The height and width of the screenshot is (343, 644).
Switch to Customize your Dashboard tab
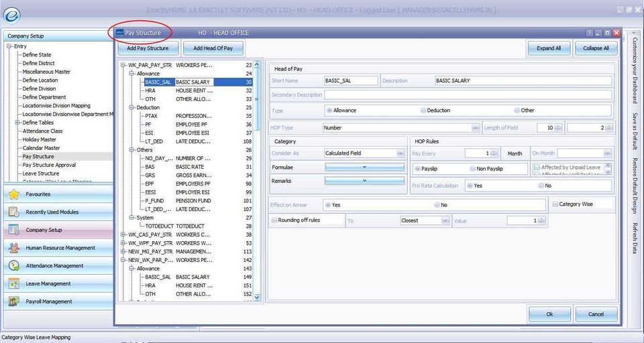tap(634, 70)
